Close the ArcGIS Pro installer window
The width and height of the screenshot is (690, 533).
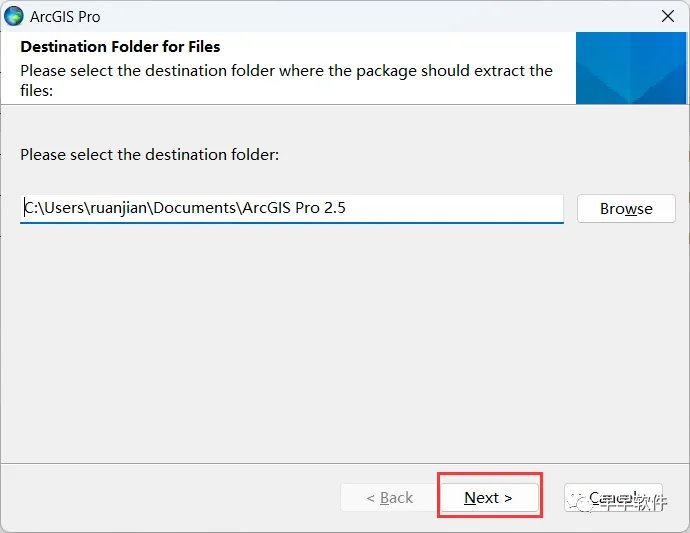(x=667, y=16)
